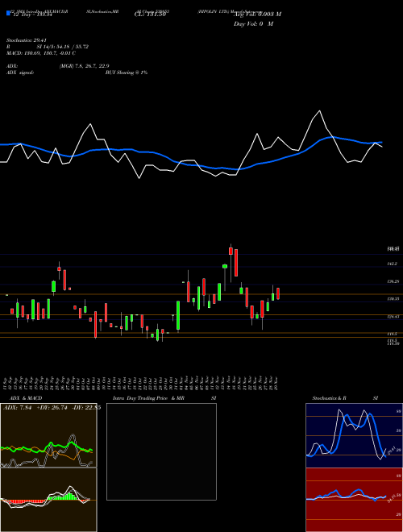
Task: Click the ADX & MACD panel title
Action: pos(26,398)
